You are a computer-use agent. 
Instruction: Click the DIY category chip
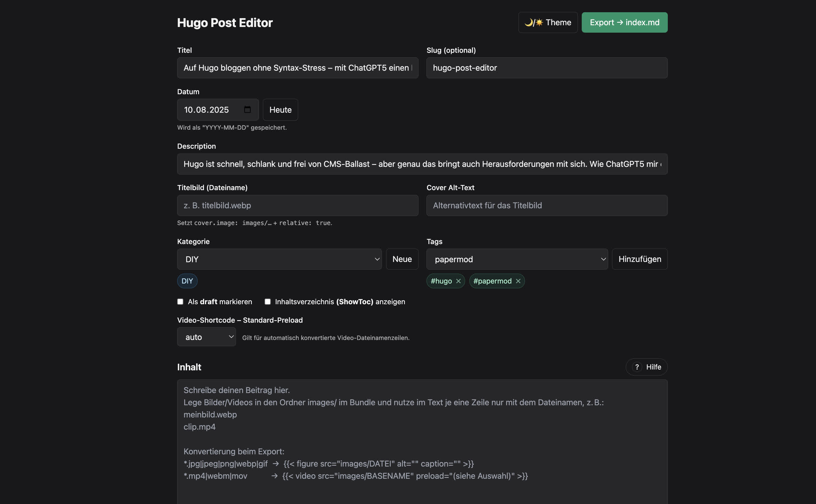[x=187, y=281]
